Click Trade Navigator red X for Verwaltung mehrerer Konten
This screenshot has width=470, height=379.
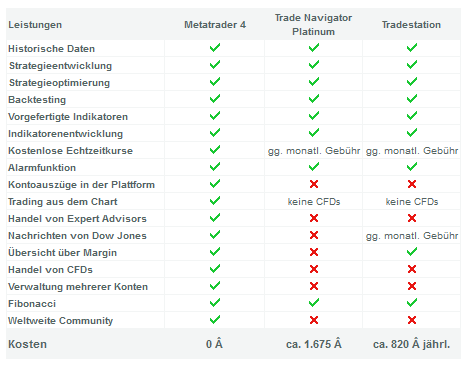click(314, 286)
